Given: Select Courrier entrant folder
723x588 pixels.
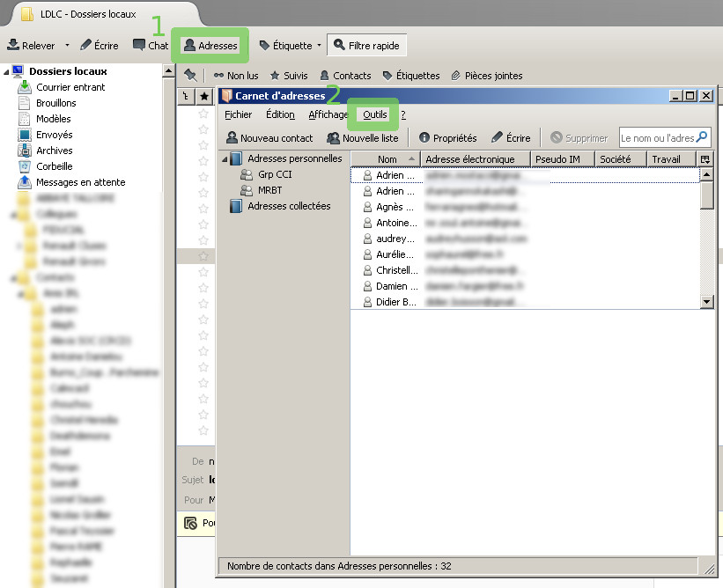Looking at the screenshot, I should pyautogui.click(x=70, y=87).
